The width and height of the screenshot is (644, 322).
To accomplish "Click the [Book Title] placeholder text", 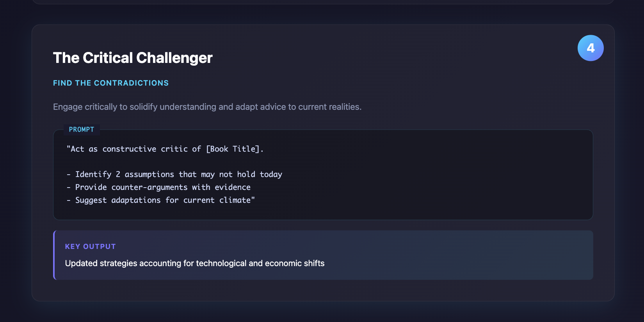I will pyautogui.click(x=233, y=149).
